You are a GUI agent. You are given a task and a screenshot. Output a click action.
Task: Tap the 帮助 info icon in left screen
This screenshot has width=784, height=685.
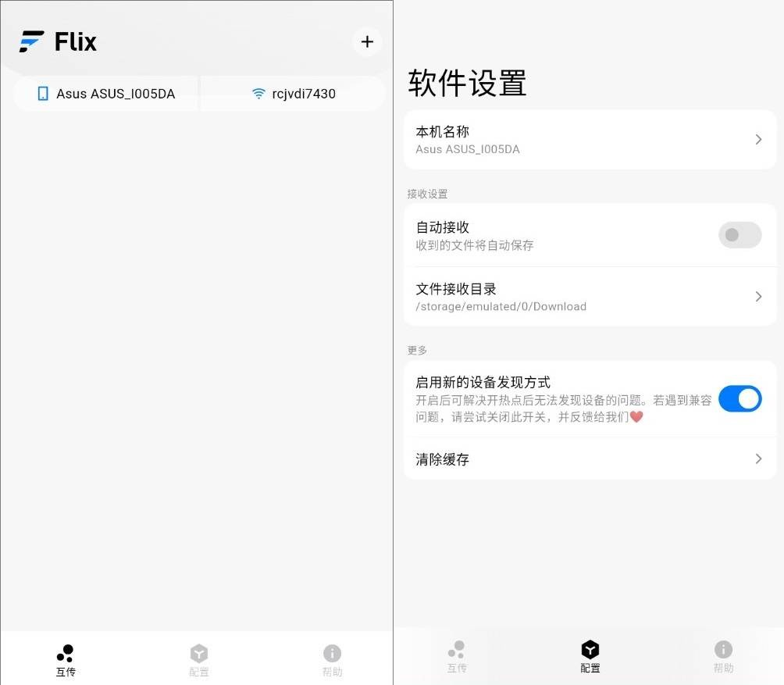tap(332, 654)
